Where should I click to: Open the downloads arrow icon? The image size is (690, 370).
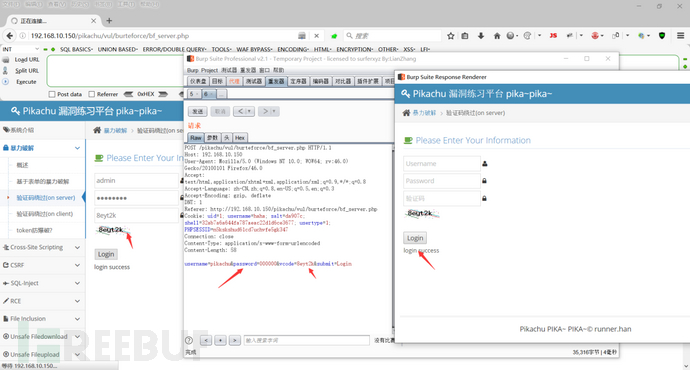pyautogui.click(x=481, y=36)
